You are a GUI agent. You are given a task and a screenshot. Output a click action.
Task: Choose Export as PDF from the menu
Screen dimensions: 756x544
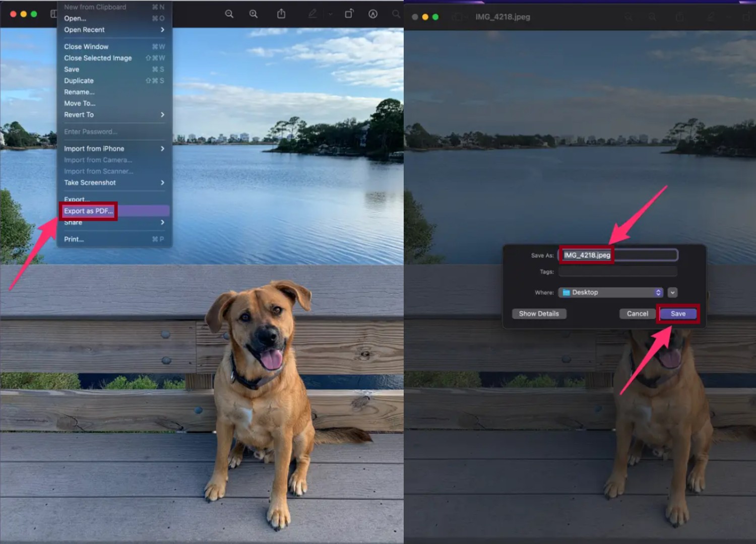coord(88,211)
